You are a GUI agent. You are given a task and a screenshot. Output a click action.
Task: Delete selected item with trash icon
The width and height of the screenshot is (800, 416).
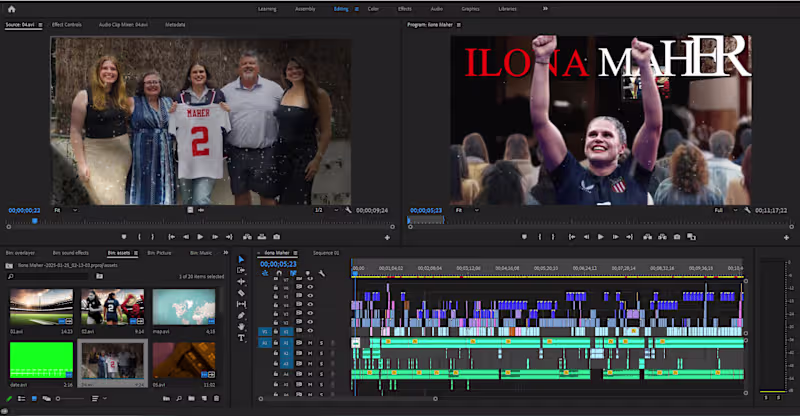(x=216, y=399)
